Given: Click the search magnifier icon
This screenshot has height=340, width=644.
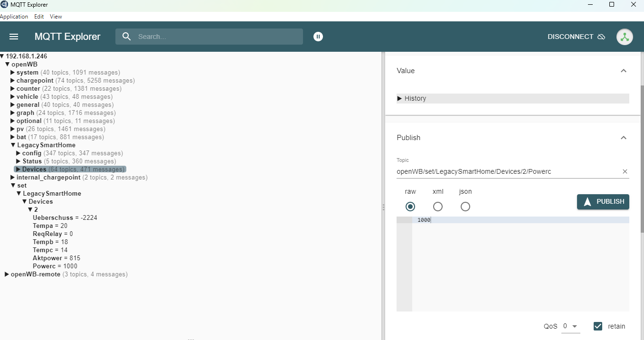Looking at the screenshot, I should 126,37.
